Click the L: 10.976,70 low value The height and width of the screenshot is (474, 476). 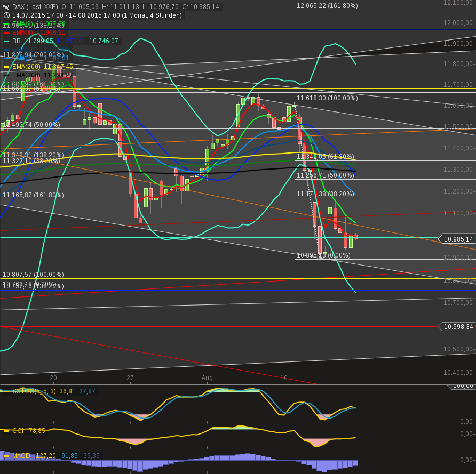click(x=160, y=7)
